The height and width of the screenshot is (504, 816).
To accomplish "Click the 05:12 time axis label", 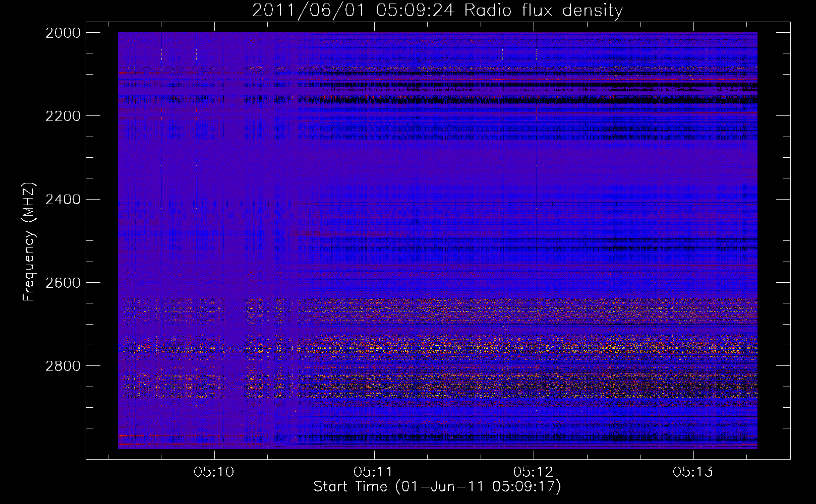I will click(533, 472).
